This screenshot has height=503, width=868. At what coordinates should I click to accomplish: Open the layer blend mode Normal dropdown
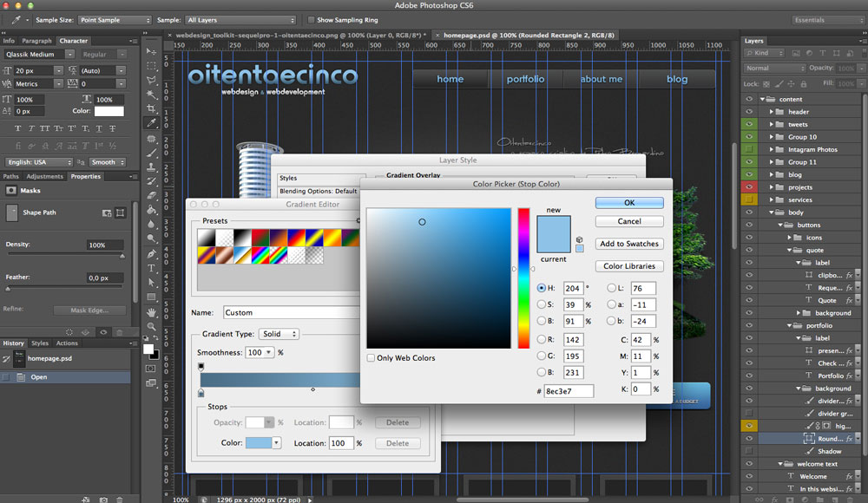774,68
